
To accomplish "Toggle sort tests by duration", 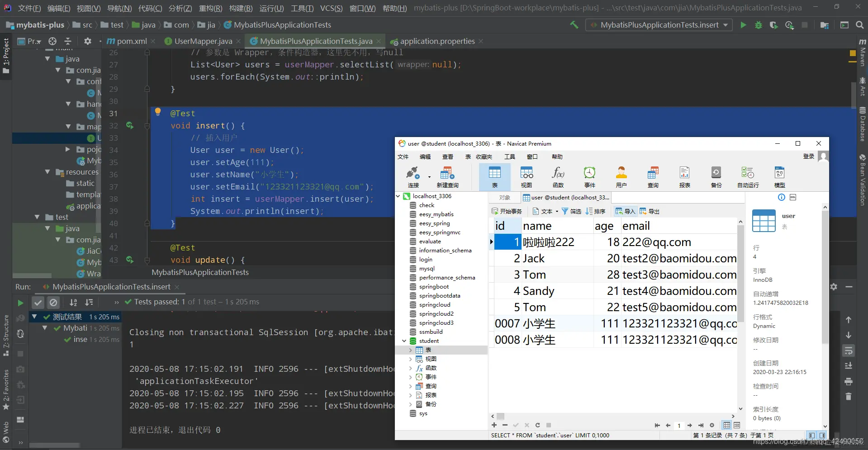I will (89, 302).
